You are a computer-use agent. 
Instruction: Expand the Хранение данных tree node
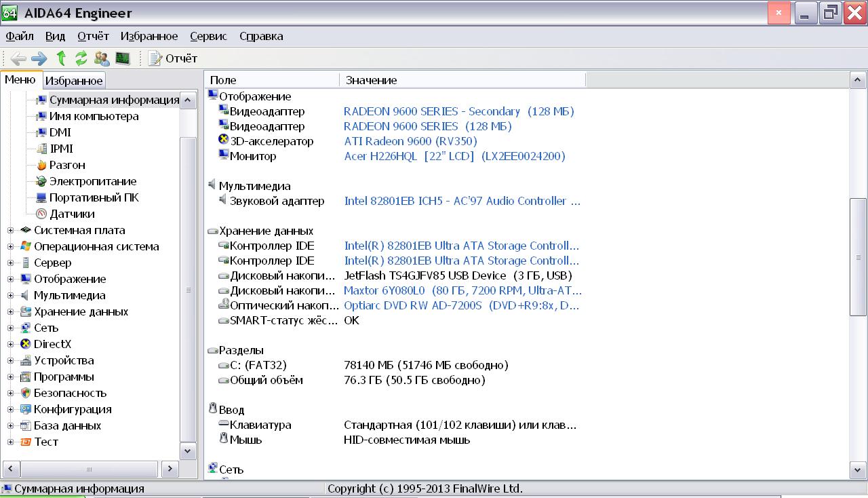[x=10, y=311]
